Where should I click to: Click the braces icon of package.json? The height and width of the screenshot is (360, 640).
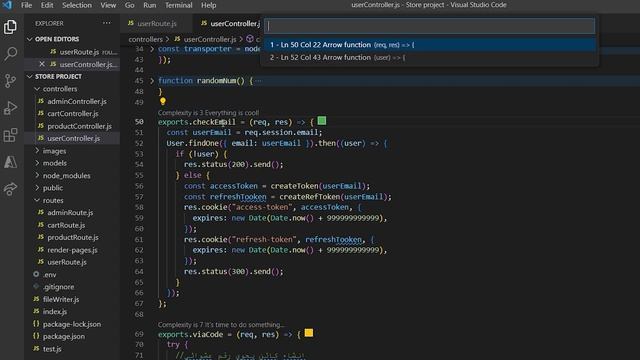coord(36,336)
